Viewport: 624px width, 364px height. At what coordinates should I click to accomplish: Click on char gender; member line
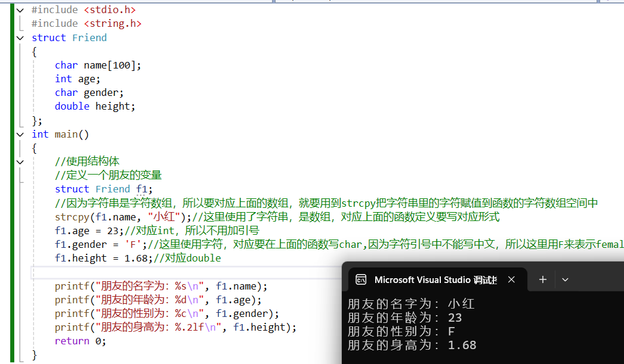(89, 92)
